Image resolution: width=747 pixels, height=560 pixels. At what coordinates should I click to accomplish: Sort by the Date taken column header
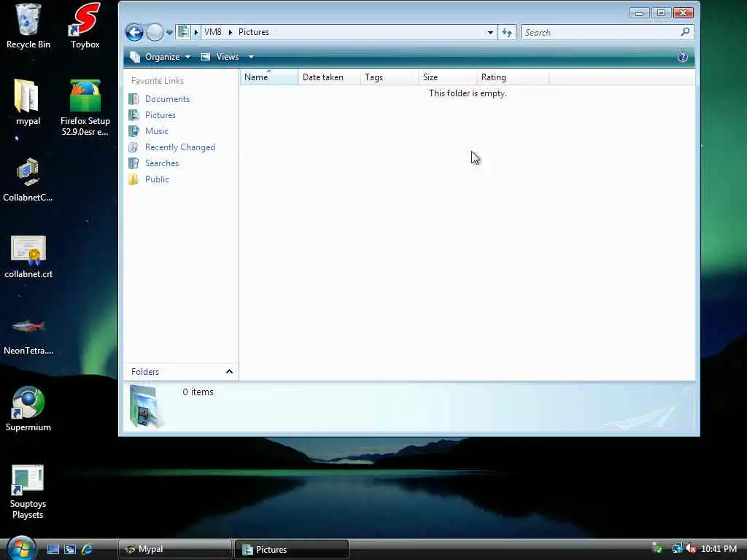click(329, 77)
